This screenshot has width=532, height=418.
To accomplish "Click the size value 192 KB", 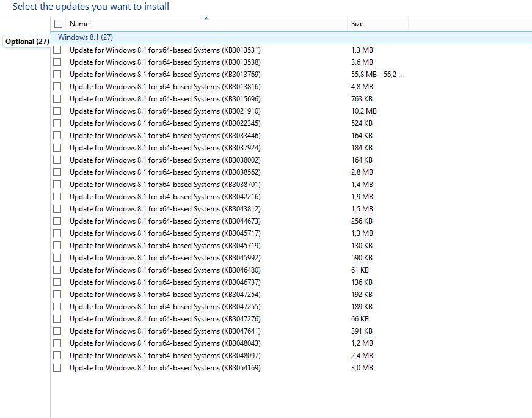I will pos(362,295).
